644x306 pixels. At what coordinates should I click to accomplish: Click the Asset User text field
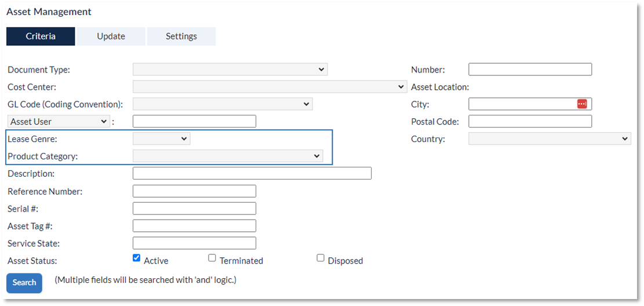pos(194,122)
